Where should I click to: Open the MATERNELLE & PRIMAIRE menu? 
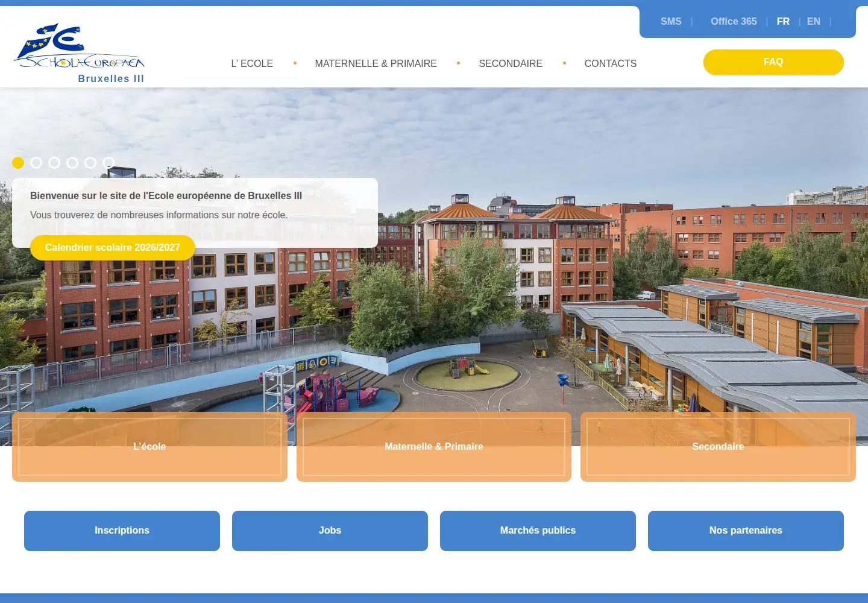pyautogui.click(x=376, y=63)
